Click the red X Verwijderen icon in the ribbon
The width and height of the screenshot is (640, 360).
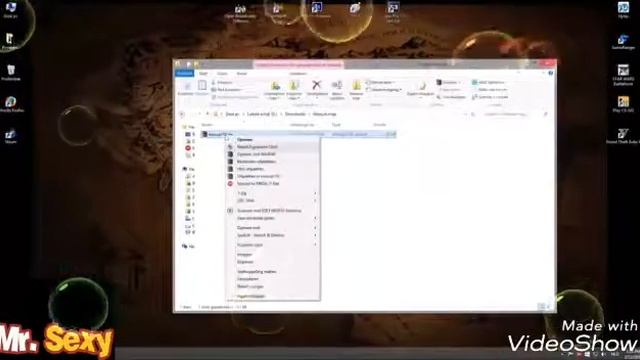316,85
